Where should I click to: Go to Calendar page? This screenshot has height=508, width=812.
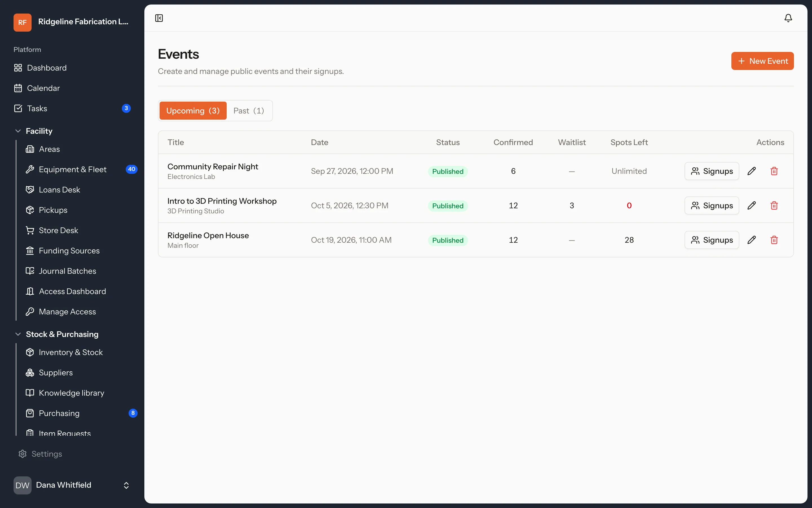pyautogui.click(x=72, y=88)
